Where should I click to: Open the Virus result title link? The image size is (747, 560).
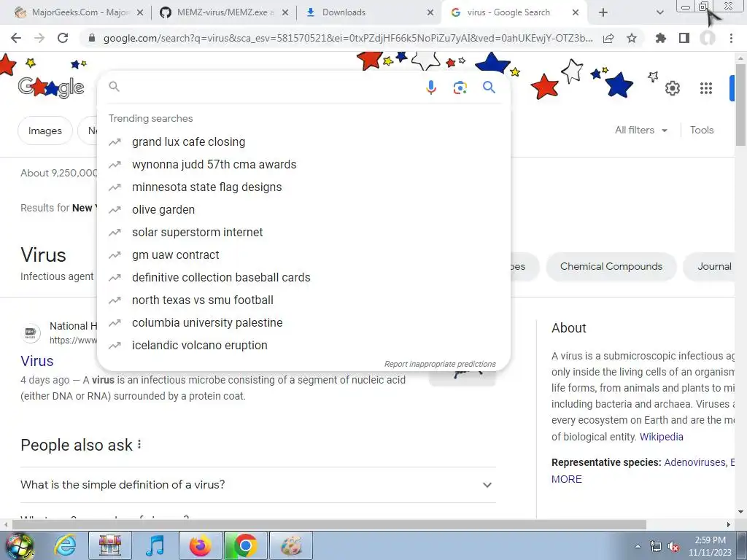(x=36, y=361)
